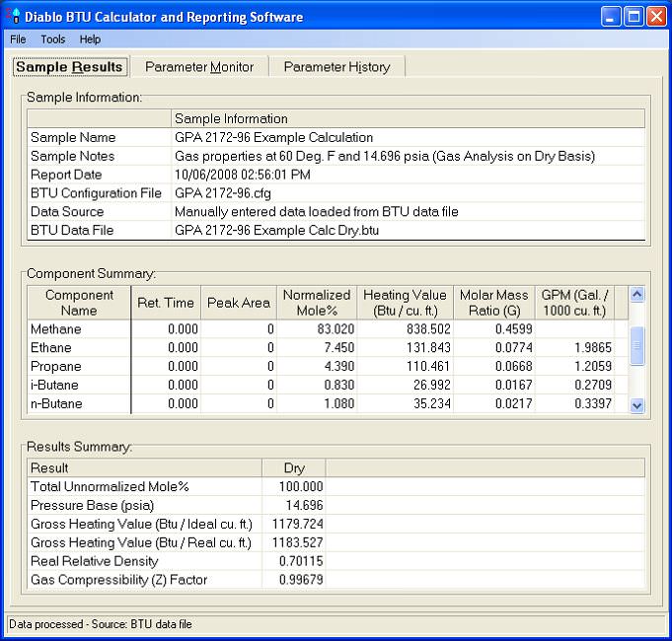Click the GPA 2172-96.cfg configuration file value
672x641 pixels.
[x=223, y=193]
